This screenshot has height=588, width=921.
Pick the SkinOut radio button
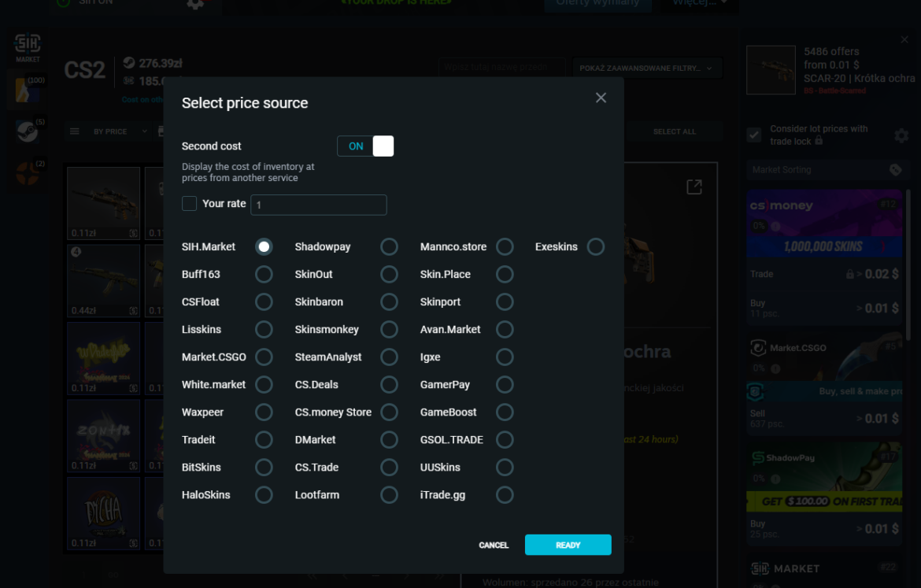pos(389,275)
